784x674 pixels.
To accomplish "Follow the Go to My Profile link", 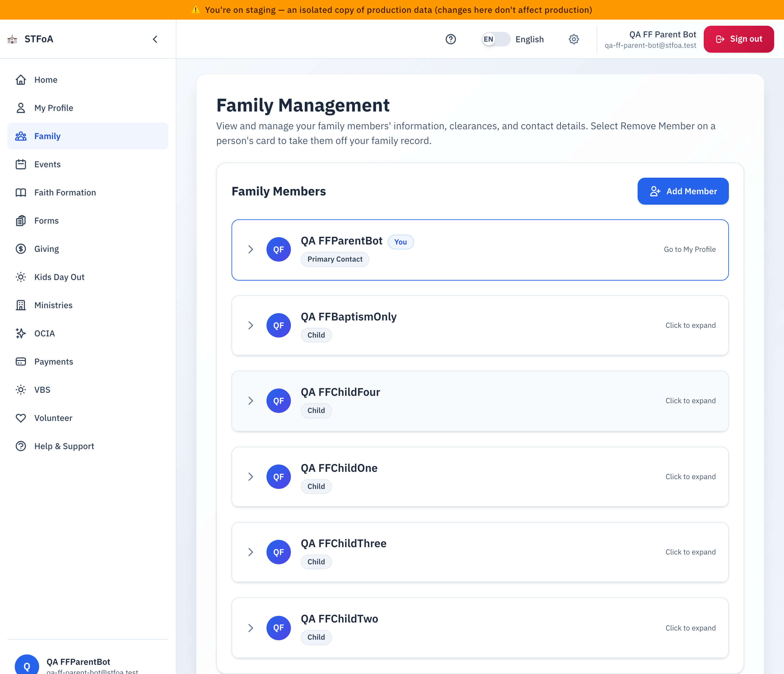I will coord(689,249).
